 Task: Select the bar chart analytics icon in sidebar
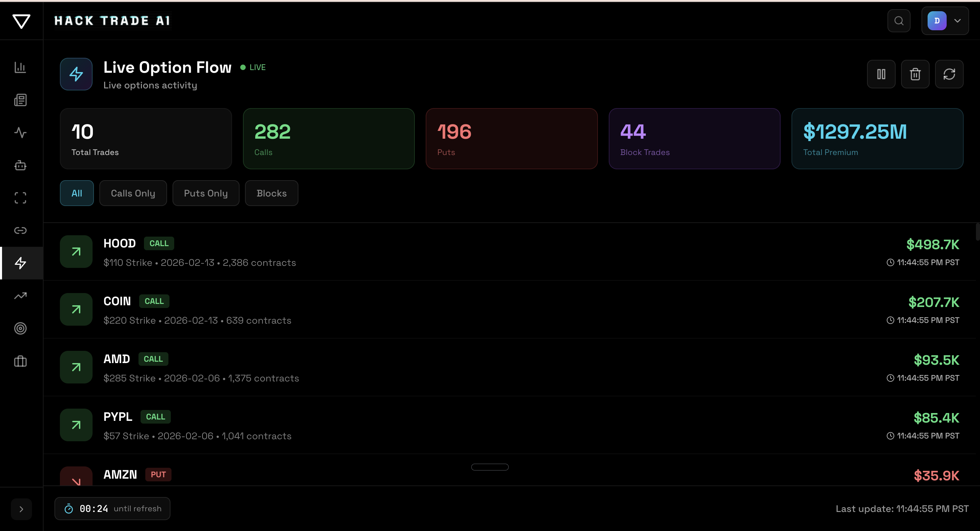coord(20,67)
